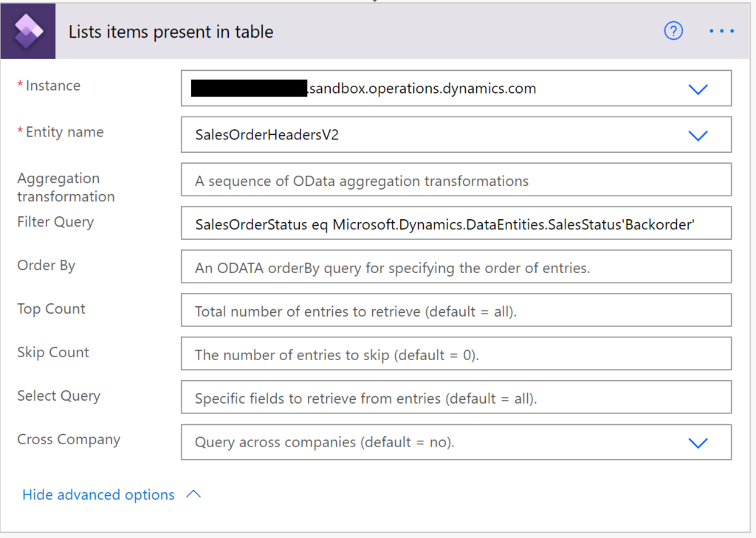The image size is (756, 538).
Task: Click the SalesOrderHeadersV2 entity name field
Action: pyautogui.click(x=456, y=134)
